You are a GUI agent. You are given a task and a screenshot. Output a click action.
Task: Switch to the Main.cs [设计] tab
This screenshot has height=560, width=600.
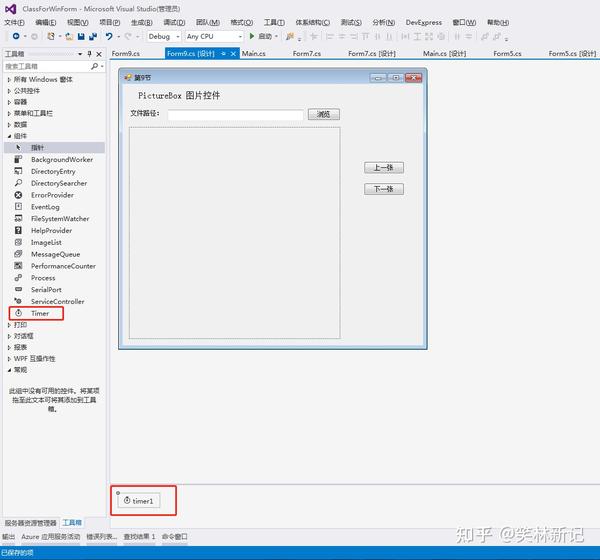click(x=444, y=54)
